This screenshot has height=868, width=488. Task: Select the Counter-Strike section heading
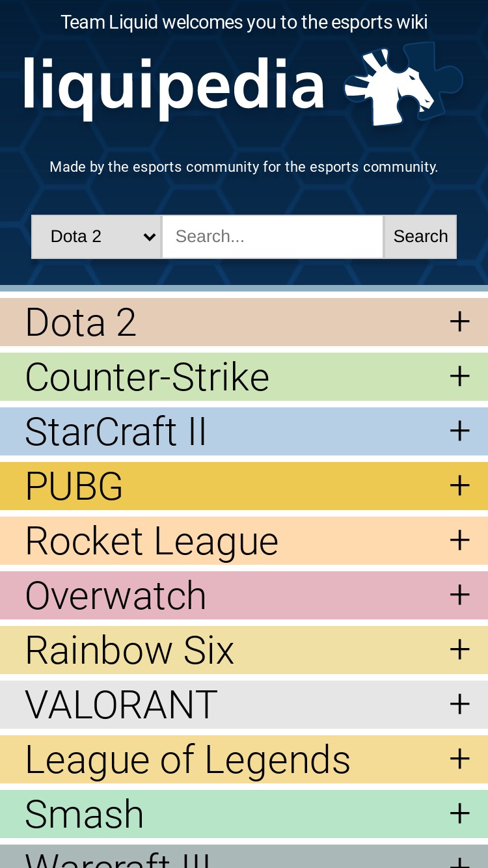147,377
